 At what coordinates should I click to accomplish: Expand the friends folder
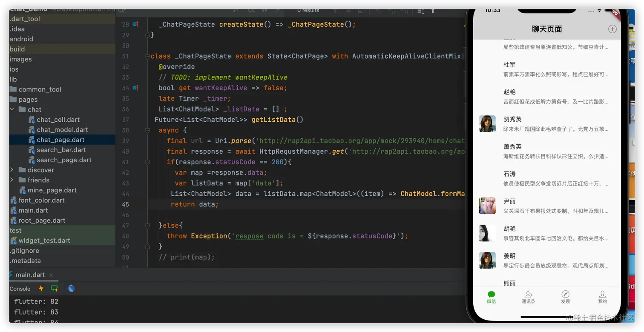(x=11, y=180)
